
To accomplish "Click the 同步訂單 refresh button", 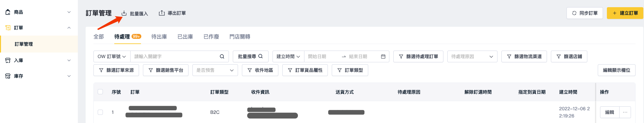I will [x=585, y=13].
